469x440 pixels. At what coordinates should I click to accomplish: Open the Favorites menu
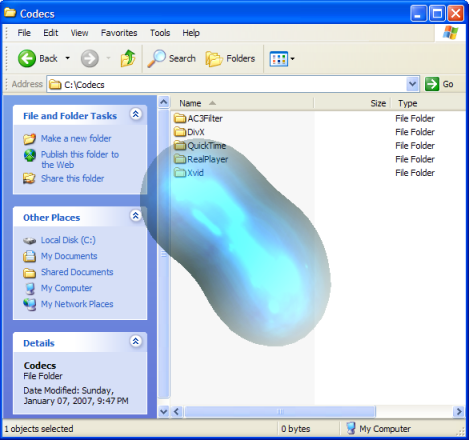pos(119,33)
